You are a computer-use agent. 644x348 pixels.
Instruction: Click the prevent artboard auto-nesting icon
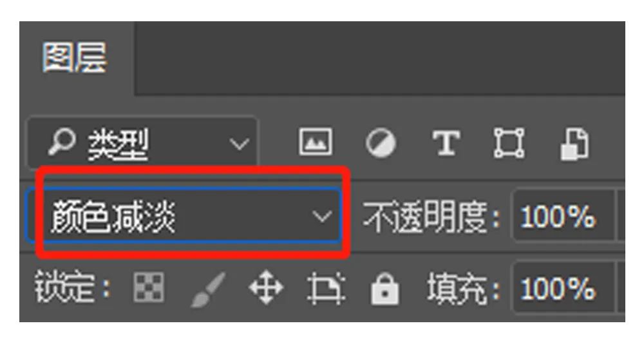(326, 287)
